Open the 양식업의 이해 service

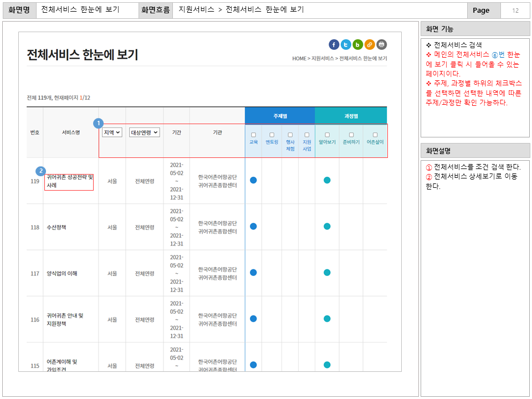[x=62, y=273]
